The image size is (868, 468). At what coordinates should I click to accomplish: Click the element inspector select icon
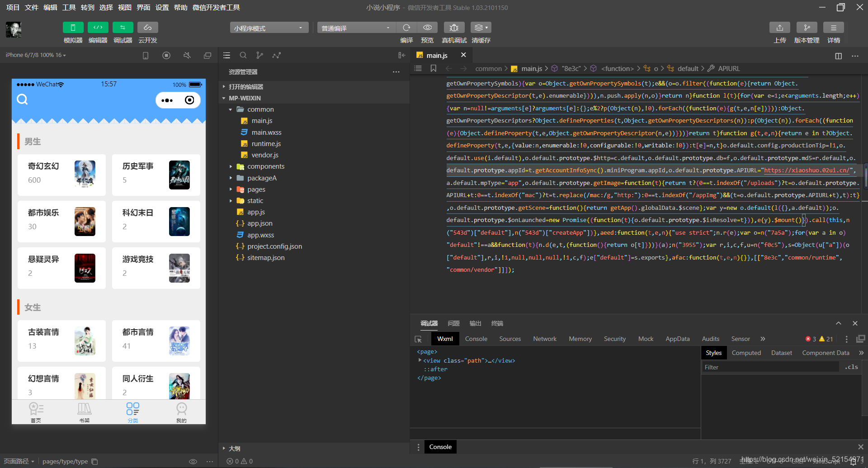point(418,339)
